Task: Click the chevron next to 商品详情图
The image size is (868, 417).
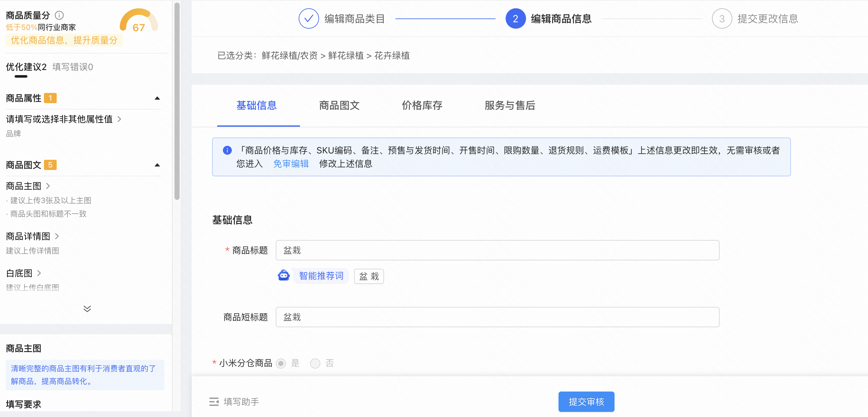Action: [57, 236]
